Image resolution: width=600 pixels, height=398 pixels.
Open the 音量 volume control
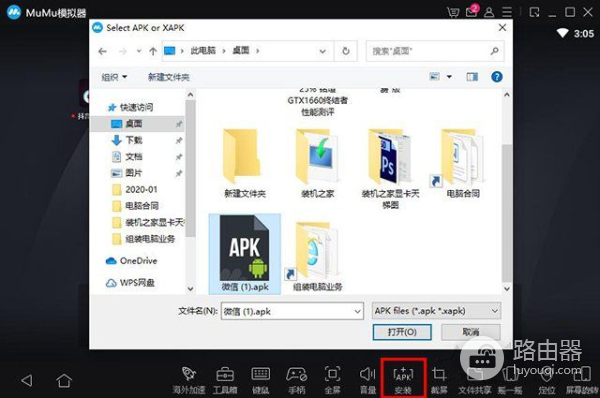(x=368, y=380)
